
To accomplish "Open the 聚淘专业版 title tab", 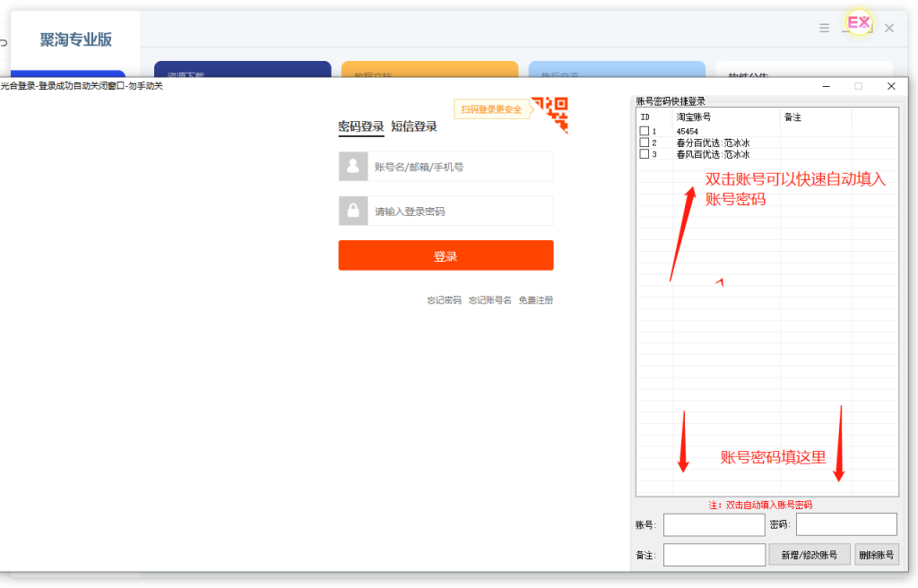I will pyautogui.click(x=75, y=39).
